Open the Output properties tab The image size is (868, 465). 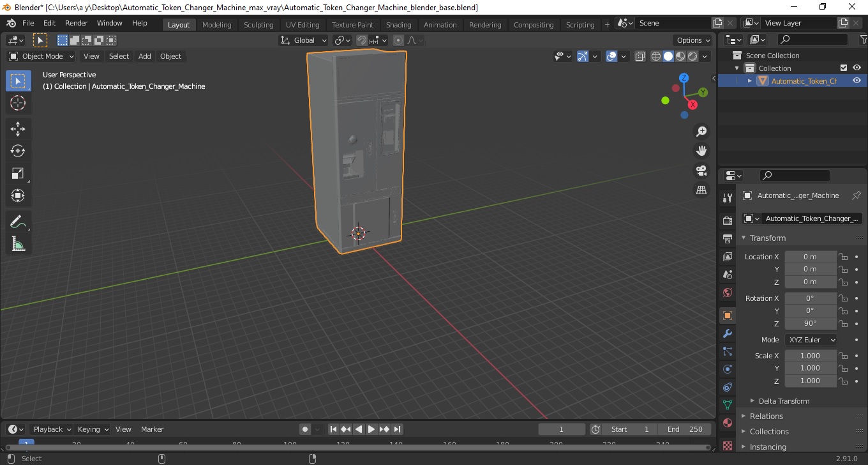click(x=727, y=239)
